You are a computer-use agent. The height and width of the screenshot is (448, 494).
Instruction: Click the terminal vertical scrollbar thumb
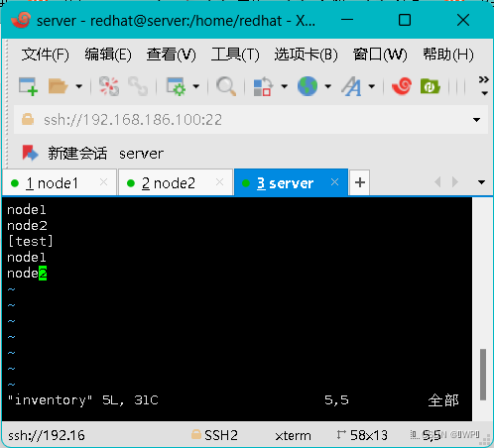pyautogui.click(x=483, y=375)
